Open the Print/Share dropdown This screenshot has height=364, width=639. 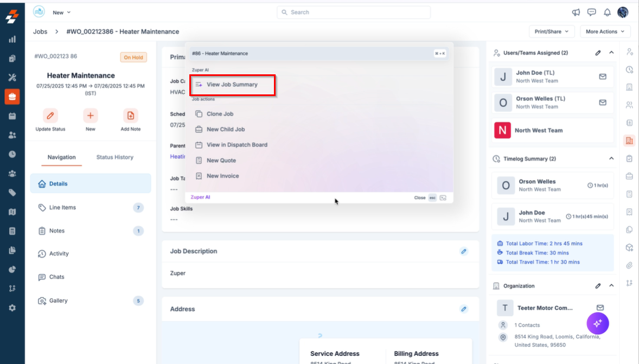[552, 31]
